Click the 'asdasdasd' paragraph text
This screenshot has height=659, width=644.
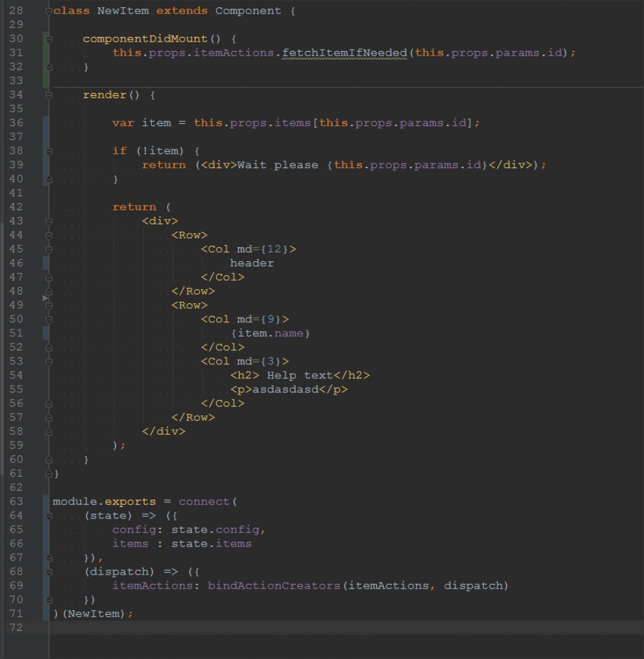pyautogui.click(x=285, y=390)
